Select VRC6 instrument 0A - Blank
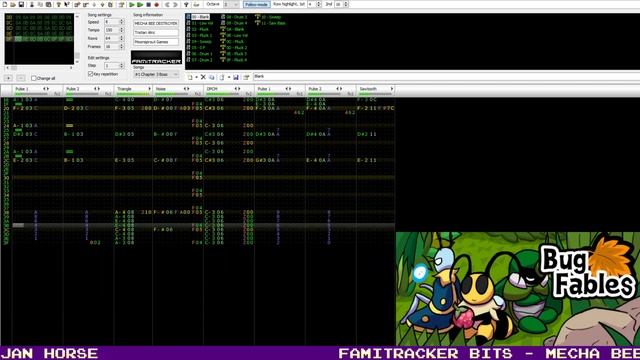This screenshot has width=640, height=360. tap(233, 29)
